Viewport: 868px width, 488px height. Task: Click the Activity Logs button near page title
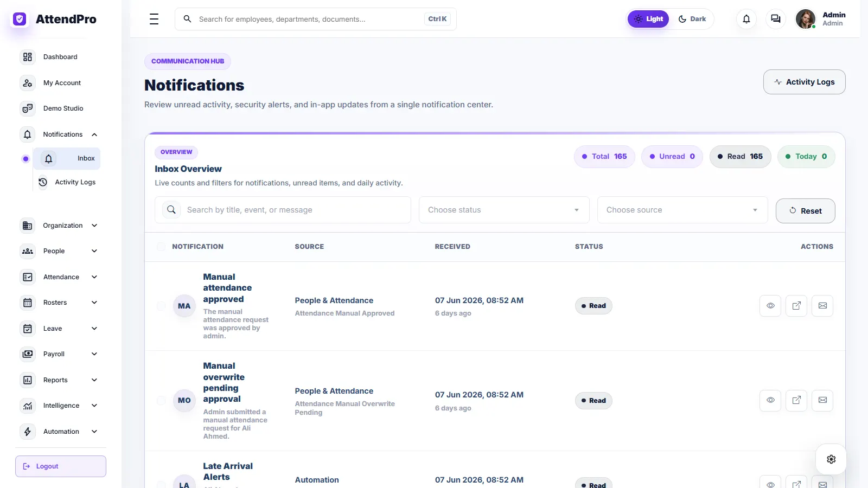tap(804, 82)
